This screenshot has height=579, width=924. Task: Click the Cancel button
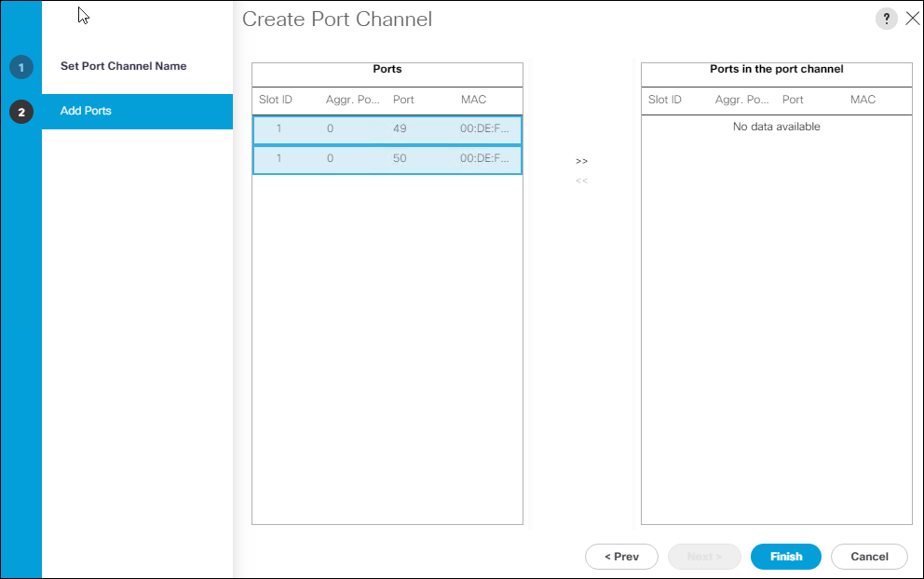click(869, 557)
